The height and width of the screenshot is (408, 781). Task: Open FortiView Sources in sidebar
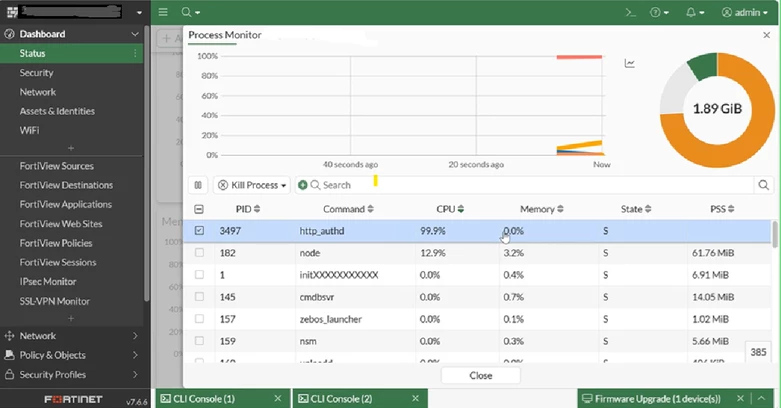pos(57,166)
